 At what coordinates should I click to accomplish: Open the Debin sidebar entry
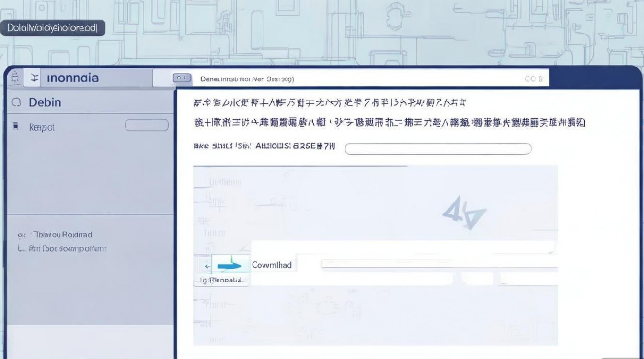pos(45,102)
